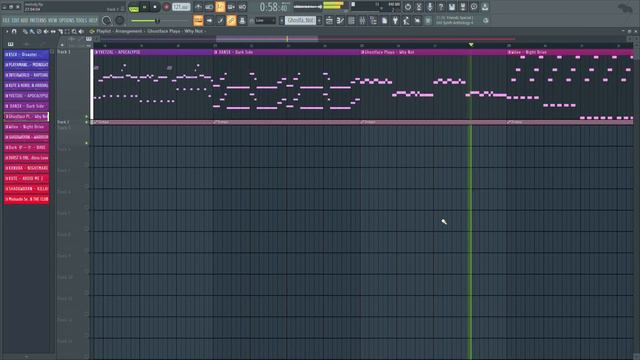Choose the Select marquee tool
Screen dimensions: 640x360
pos(67,31)
